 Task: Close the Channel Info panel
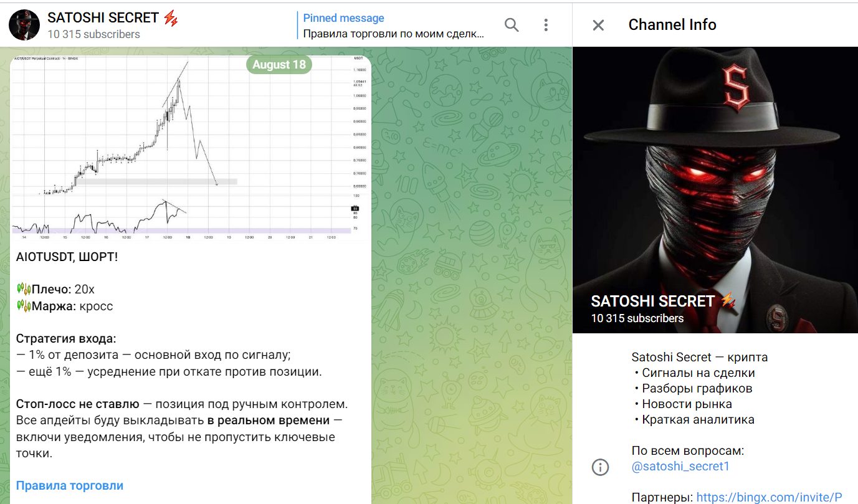point(598,25)
